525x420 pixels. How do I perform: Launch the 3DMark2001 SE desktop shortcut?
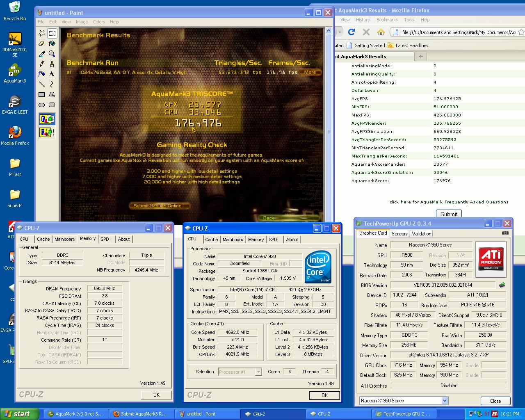coord(15,45)
